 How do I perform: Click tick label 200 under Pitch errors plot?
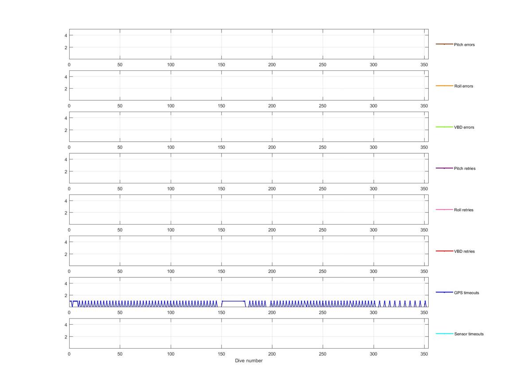272,65
